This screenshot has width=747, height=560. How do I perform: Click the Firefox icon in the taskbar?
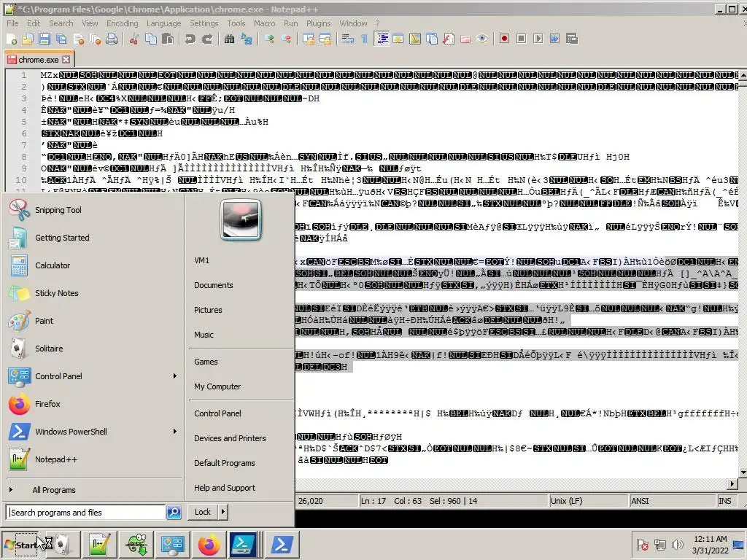(209, 544)
